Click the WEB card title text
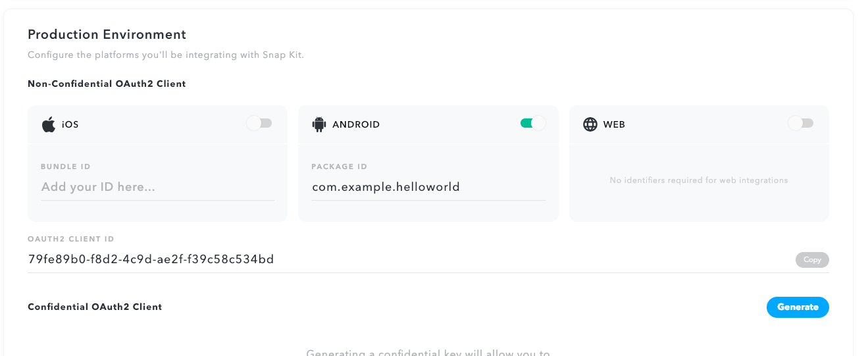This screenshot has width=868, height=356. coord(614,124)
